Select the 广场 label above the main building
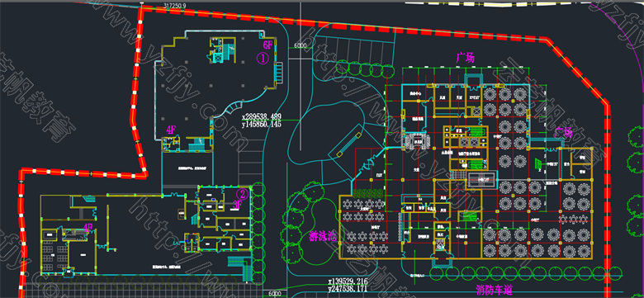Image resolution: width=644 pixels, height=298 pixels. (x=466, y=58)
